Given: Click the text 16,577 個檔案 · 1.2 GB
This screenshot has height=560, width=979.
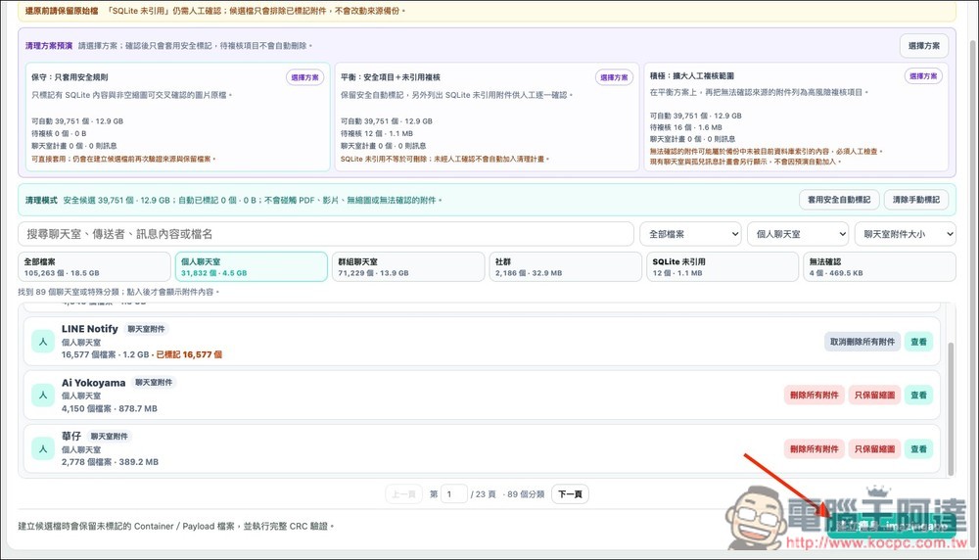Looking at the screenshot, I should point(105,354).
